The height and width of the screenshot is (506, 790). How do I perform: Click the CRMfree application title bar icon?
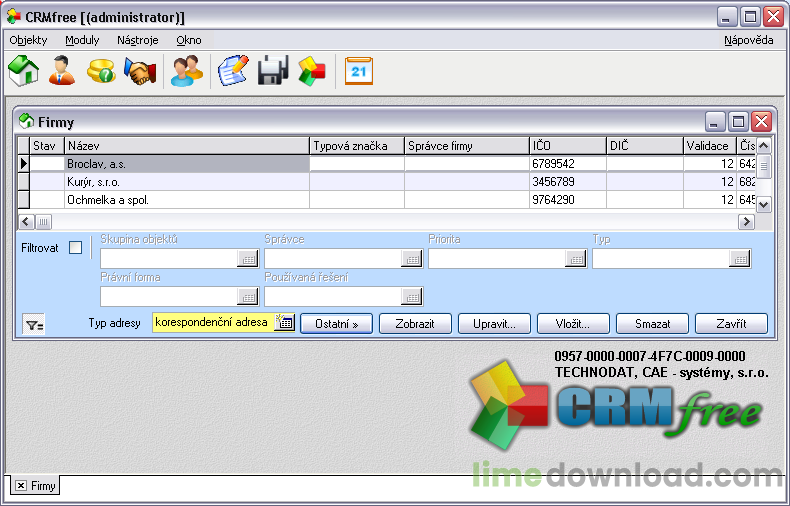pyautogui.click(x=14, y=17)
